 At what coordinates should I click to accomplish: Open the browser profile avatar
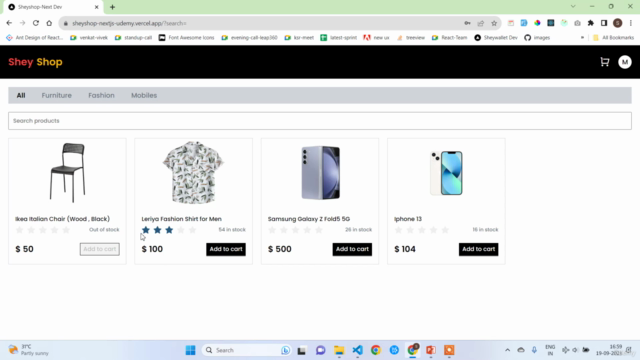point(618,23)
